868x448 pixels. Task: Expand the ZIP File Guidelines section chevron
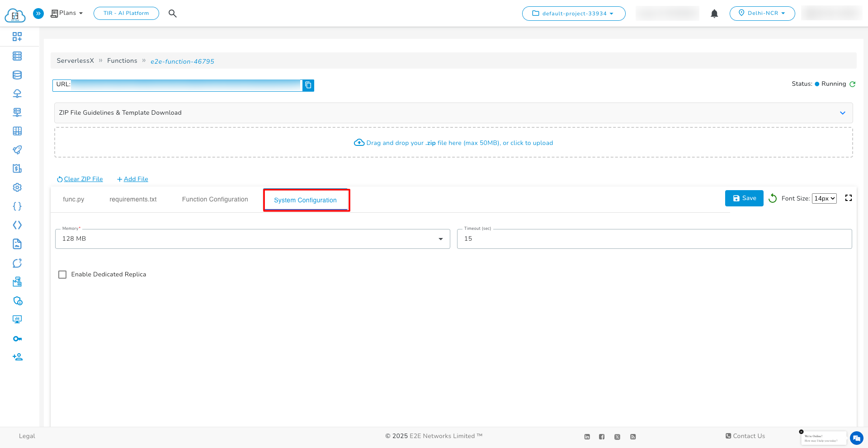(843, 113)
